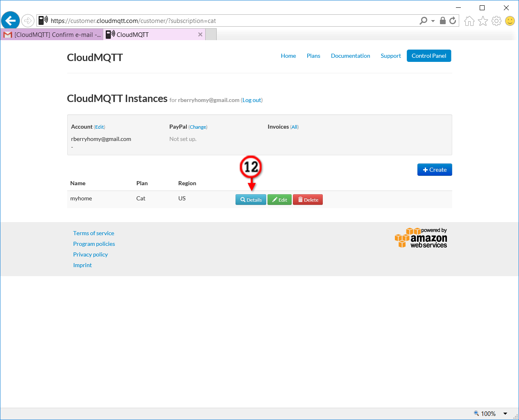The width and height of the screenshot is (519, 420).
Task: Open the Plans navigation link
Action: point(313,56)
